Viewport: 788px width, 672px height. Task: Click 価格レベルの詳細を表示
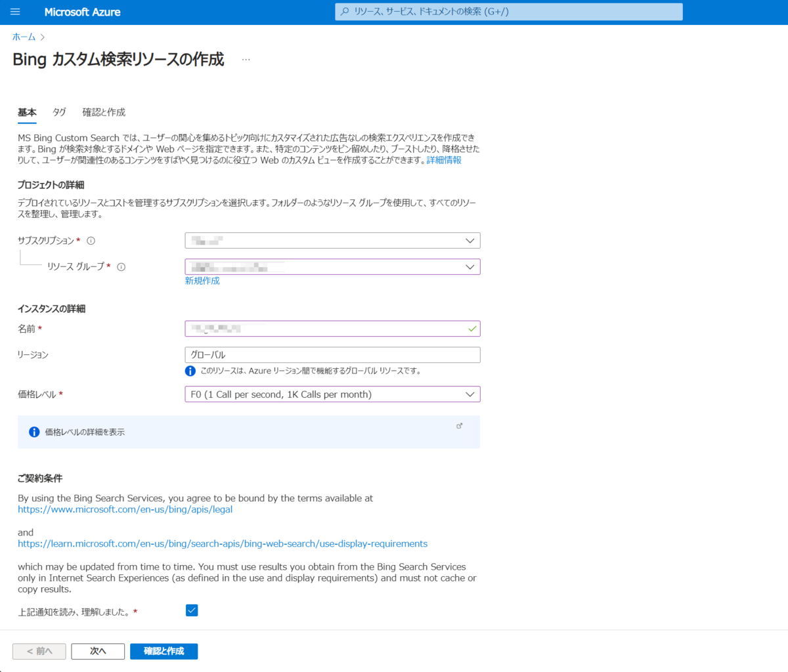pos(85,432)
